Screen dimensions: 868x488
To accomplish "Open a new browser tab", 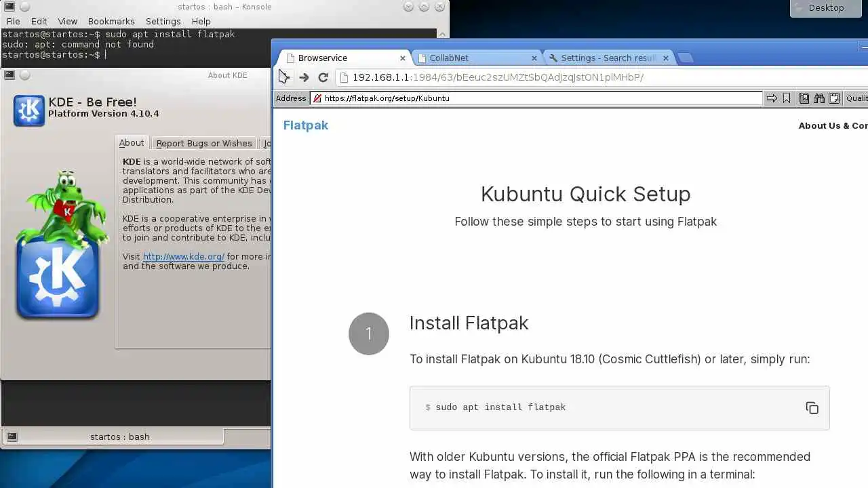I will (x=686, y=58).
